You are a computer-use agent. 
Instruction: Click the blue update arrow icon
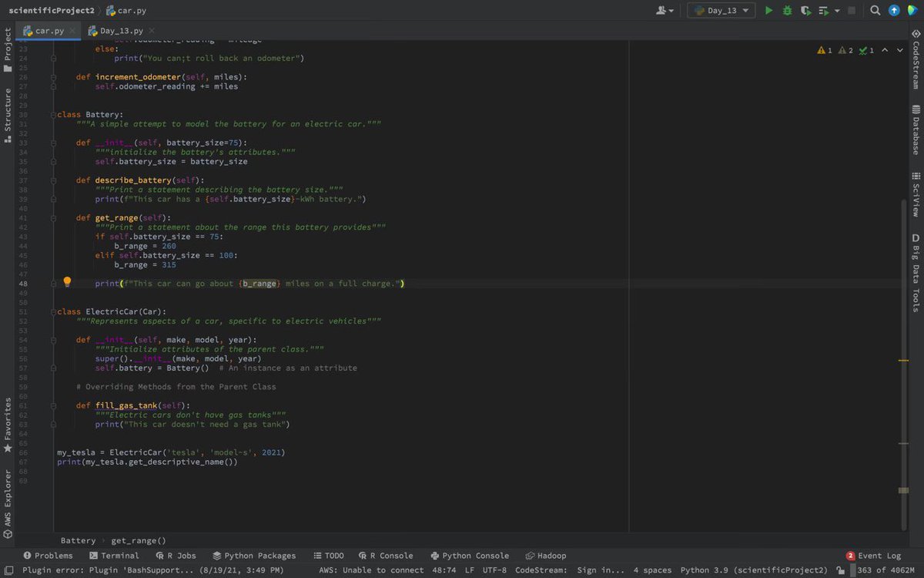click(x=894, y=11)
